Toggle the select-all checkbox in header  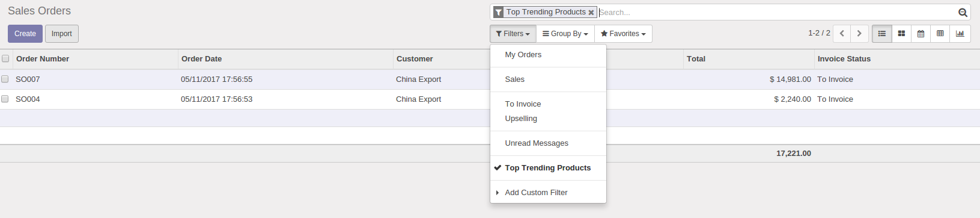5,58
